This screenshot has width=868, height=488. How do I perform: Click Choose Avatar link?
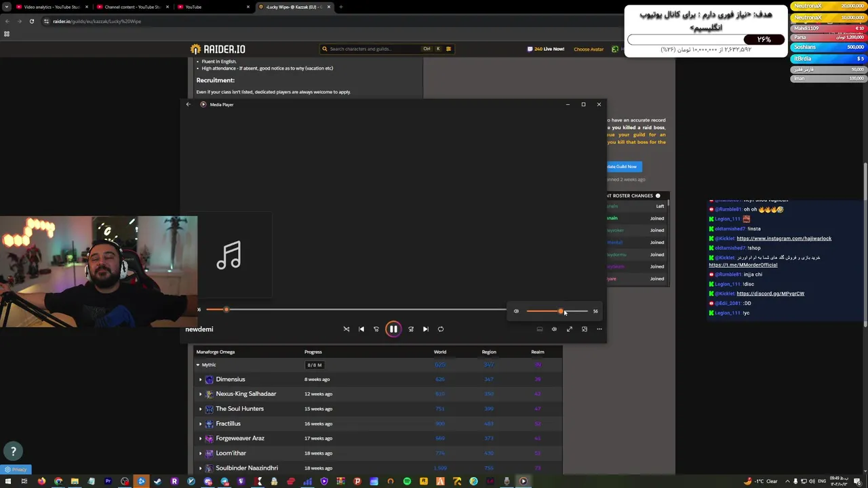(x=589, y=49)
